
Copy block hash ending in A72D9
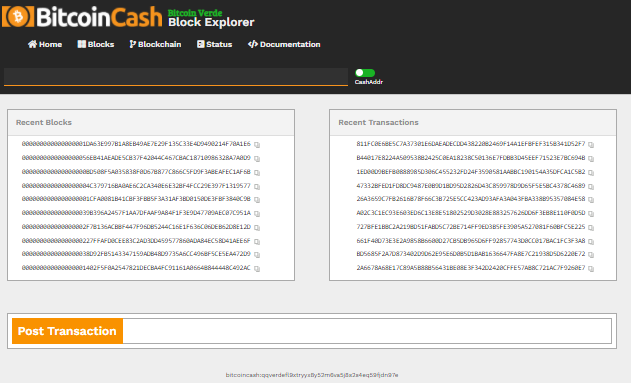257,255
